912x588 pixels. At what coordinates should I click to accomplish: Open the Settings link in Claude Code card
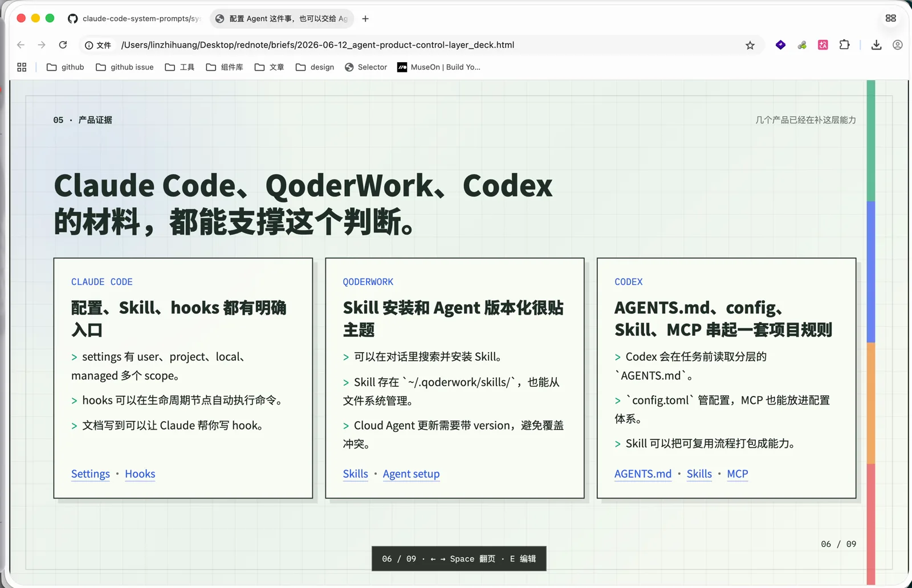click(91, 474)
